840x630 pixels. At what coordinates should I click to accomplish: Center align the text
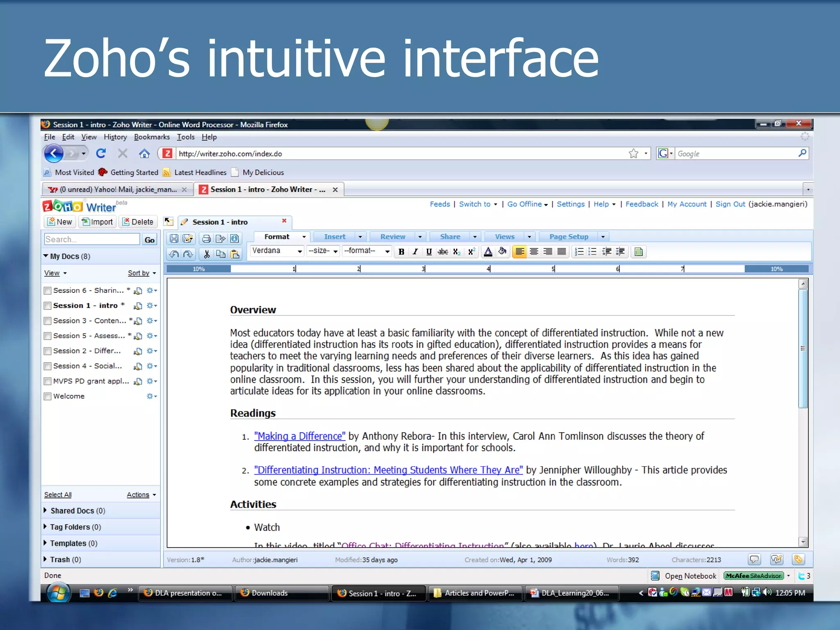[534, 252]
